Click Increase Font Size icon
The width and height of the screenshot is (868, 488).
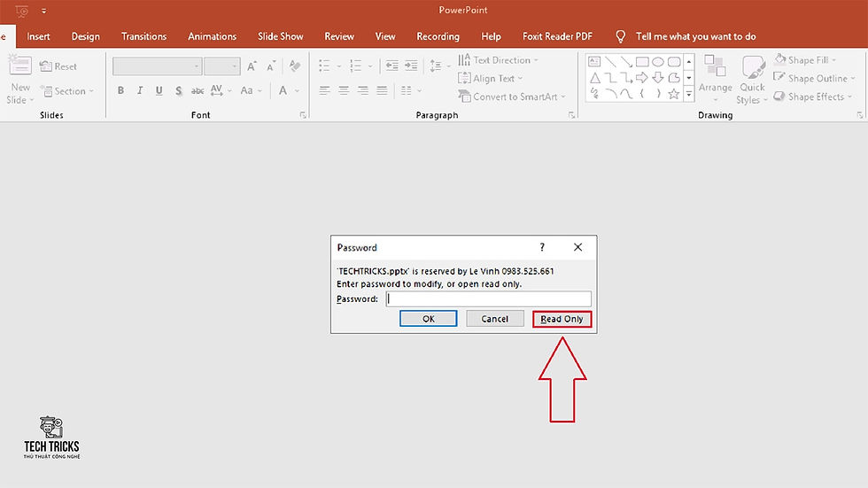[x=252, y=66]
